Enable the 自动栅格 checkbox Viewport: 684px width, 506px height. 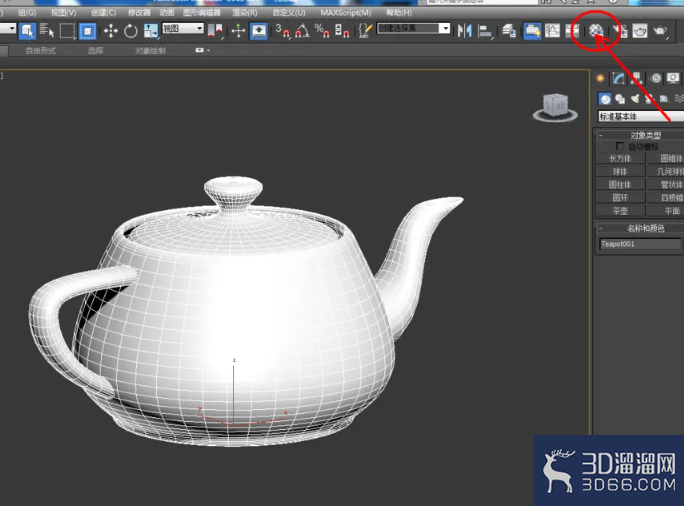(619, 146)
